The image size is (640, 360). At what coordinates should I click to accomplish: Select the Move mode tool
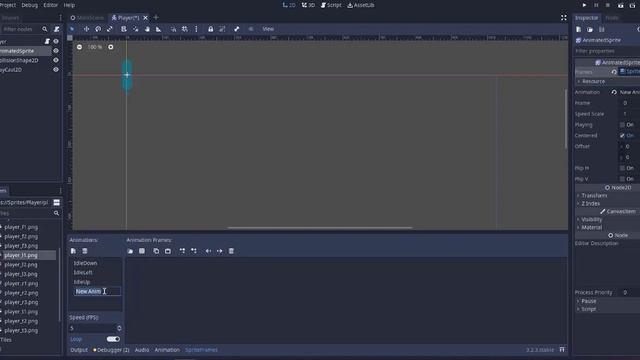[86, 29]
